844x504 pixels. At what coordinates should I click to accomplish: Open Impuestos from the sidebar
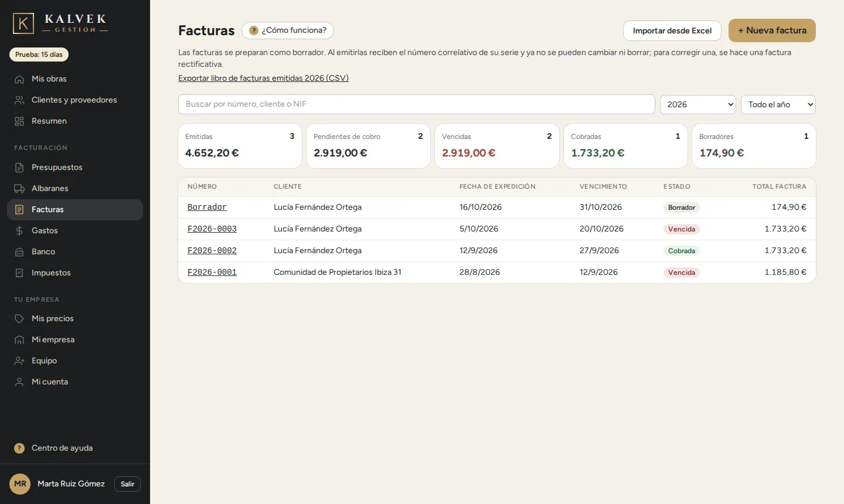pyautogui.click(x=75, y=273)
